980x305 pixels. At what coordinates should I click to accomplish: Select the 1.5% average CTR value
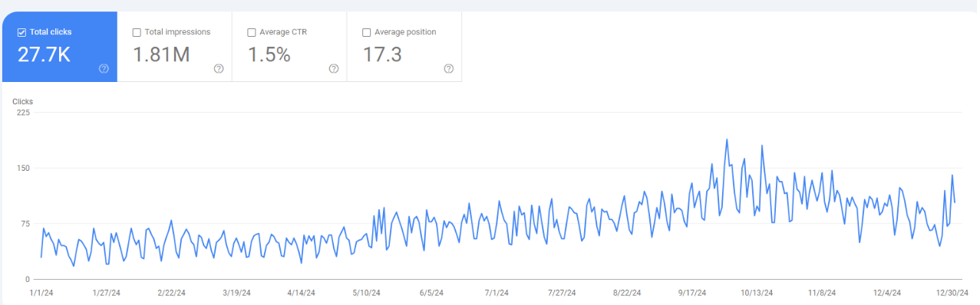coord(269,54)
